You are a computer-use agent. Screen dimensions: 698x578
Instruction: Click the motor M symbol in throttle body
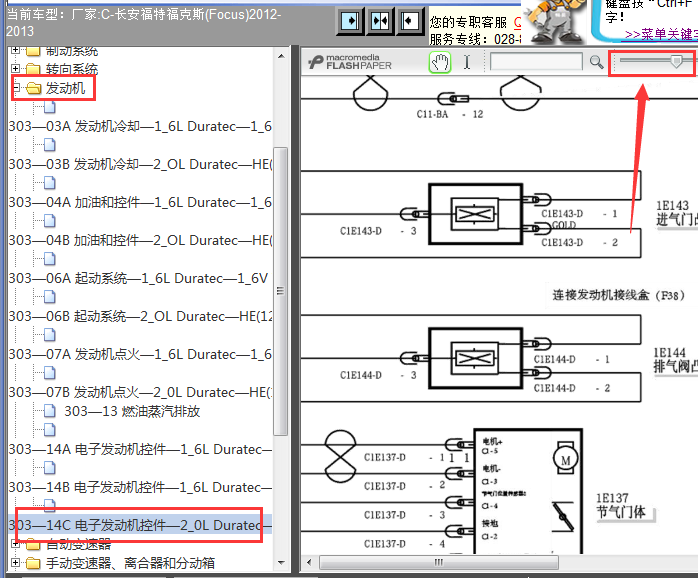565,459
